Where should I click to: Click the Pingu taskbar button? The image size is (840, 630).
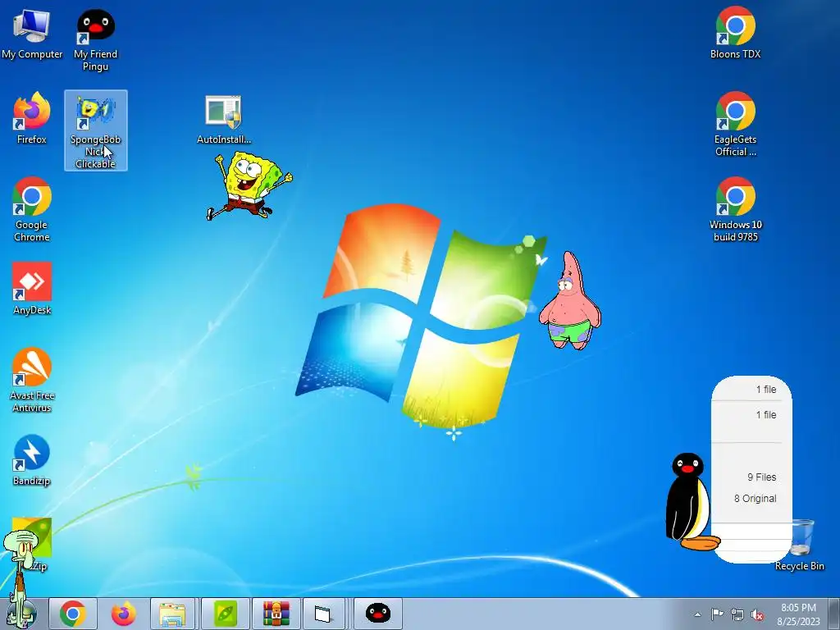pyautogui.click(x=377, y=614)
